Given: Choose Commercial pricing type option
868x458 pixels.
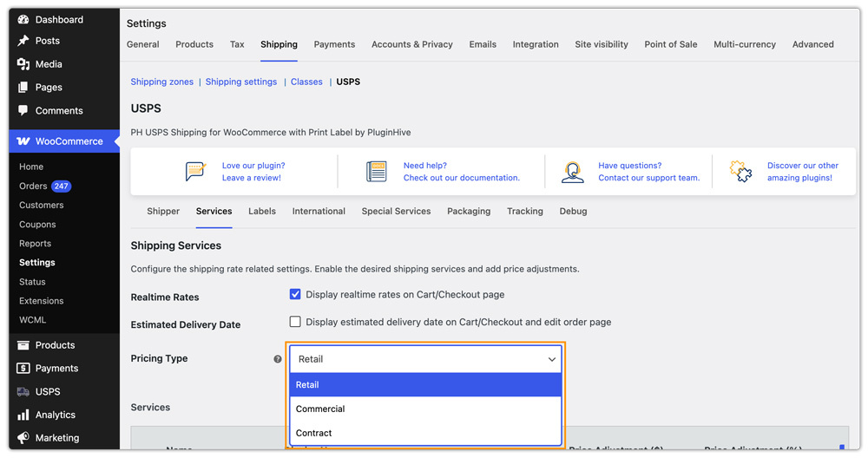Looking at the screenshot, I should click(425, 409).
